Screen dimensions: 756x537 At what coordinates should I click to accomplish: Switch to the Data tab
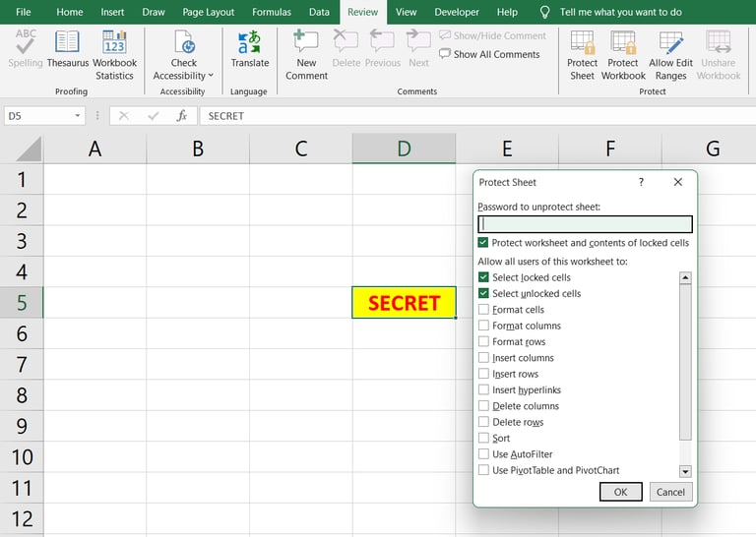tap(319, 12)
